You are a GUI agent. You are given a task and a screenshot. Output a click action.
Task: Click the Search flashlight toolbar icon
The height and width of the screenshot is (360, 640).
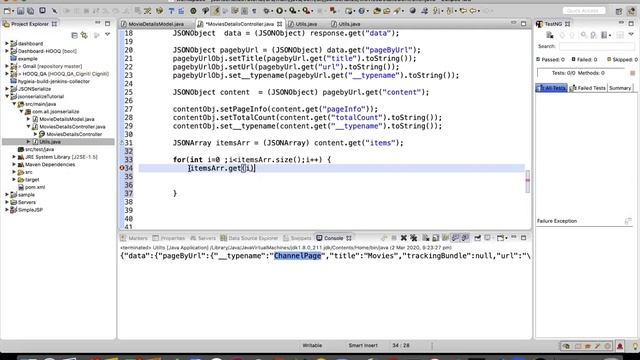tap(397, 11)
